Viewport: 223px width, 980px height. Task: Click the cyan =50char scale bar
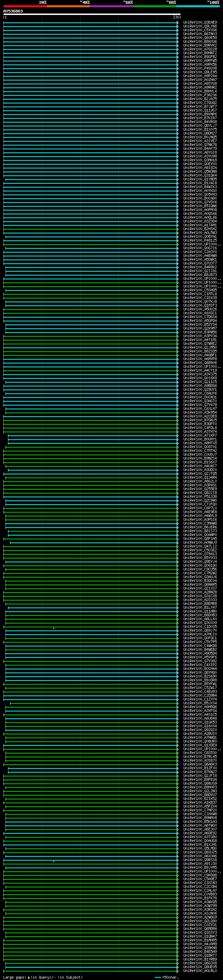pyautogui.click(x=158, y=977)
